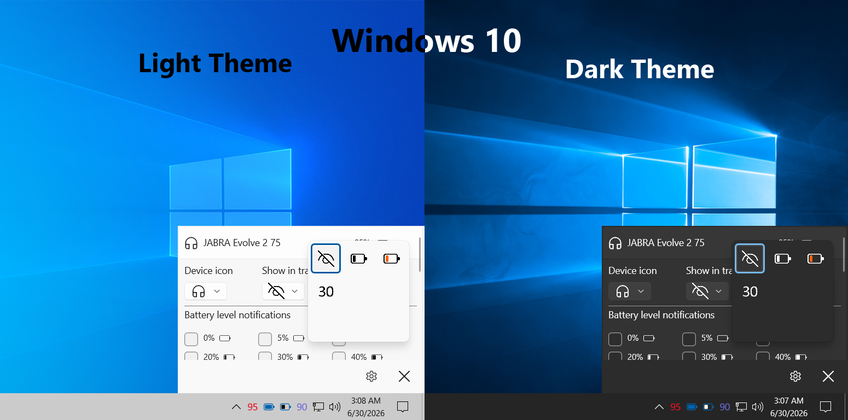
Task: Show hidden tray icons on dark taskbar
Action: [659, 407]
